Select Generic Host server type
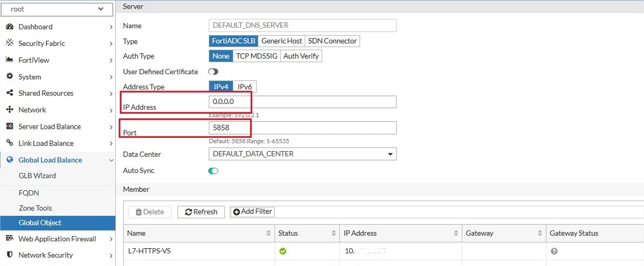 point(282,41)
